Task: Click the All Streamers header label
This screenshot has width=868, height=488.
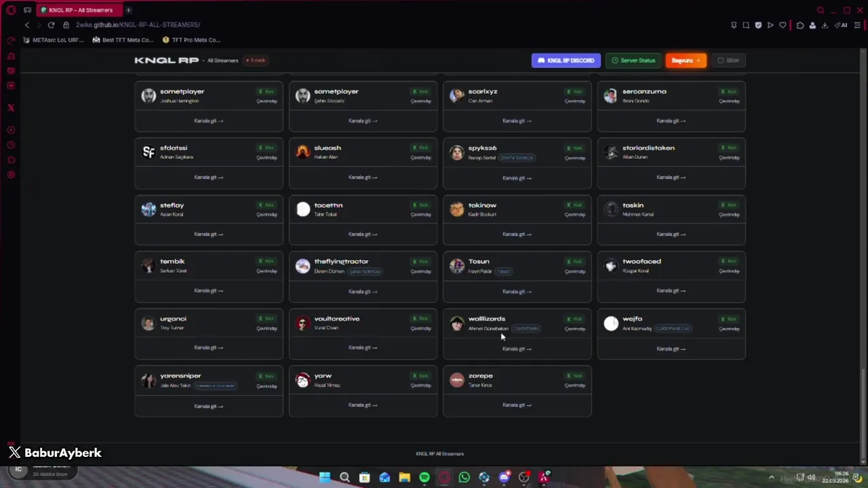Action: [x=223, y=60]
